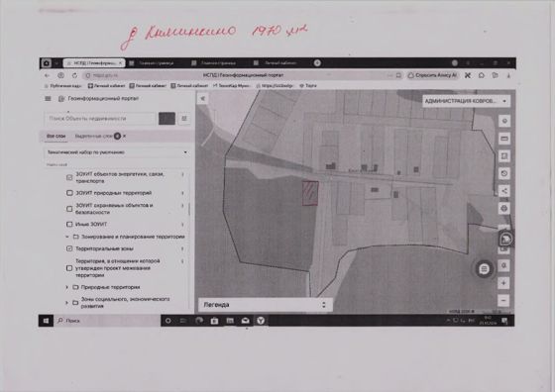Open the browser downloads icon
555x392 pixels.
click(508, 75)
